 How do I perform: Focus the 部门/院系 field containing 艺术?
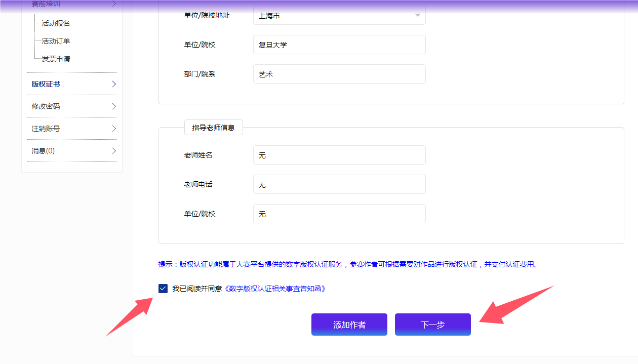tap(339, 74)
